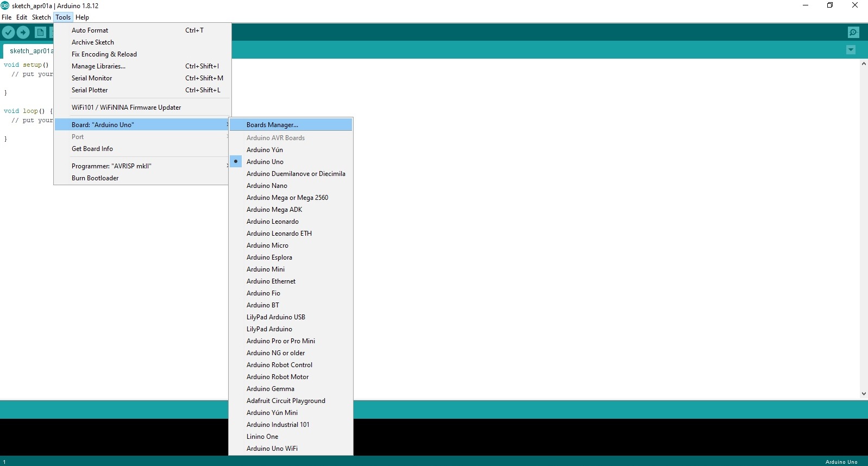Viewport: 868px width, 466px height.
Task: Select Arduino Mini
Action: click(x=291, y=269)
